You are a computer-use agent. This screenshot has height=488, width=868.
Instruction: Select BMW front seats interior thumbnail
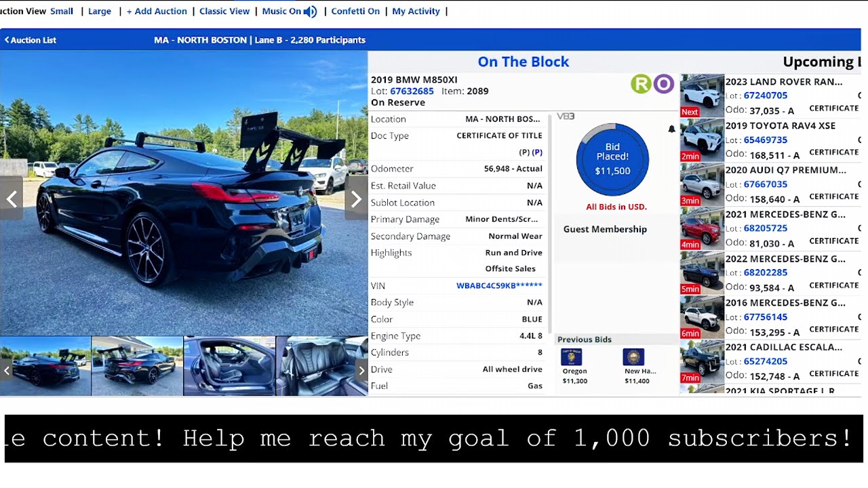coord(229,366)
